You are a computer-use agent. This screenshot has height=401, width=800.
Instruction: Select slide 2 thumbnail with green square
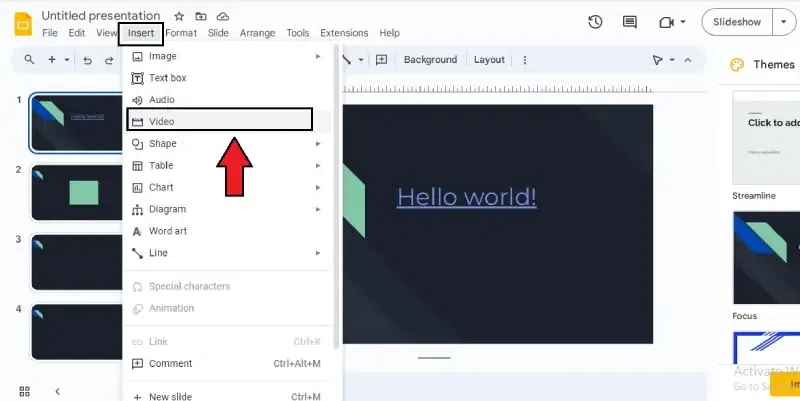(x=77, y=193)
